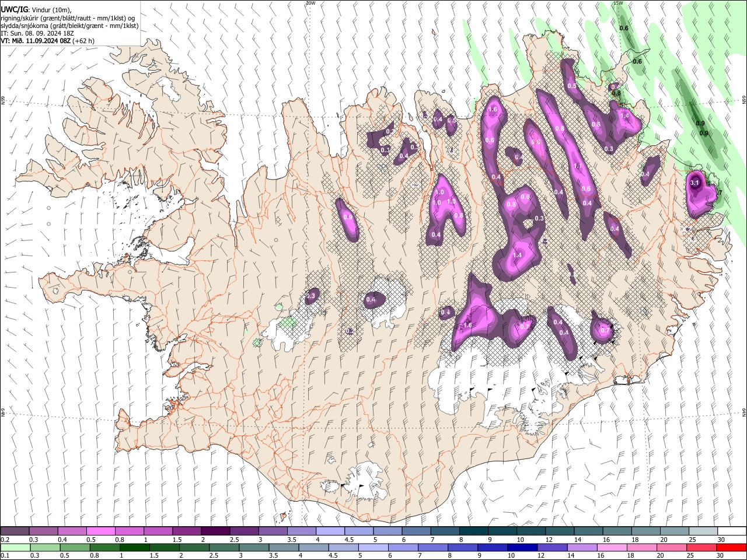Click the valid time 'VT: Mið. 11.09.2024 08Z (+62 h)'
747x560 pixels.
(47, 41)
